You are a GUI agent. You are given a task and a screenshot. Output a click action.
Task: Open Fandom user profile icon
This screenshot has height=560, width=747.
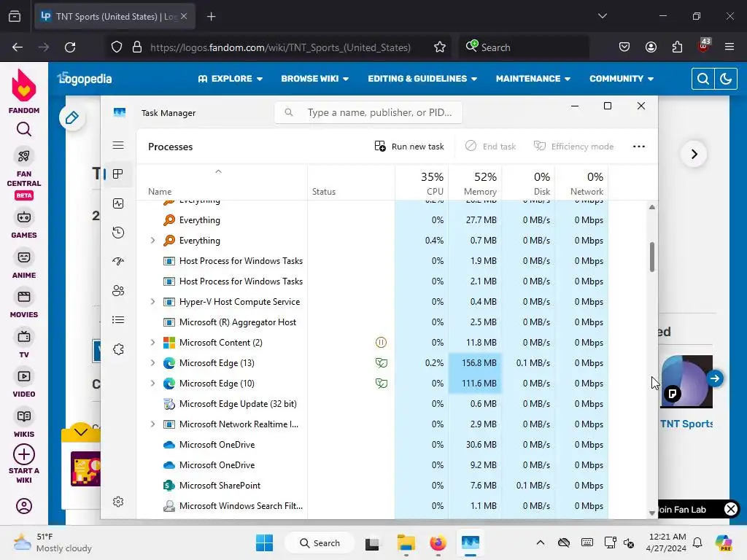(24, 506)
